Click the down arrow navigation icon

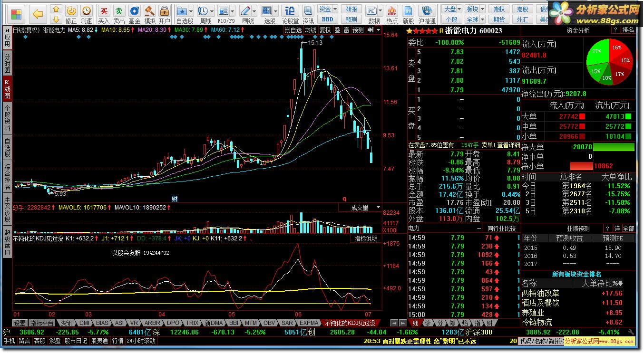[x=56, y=19]
